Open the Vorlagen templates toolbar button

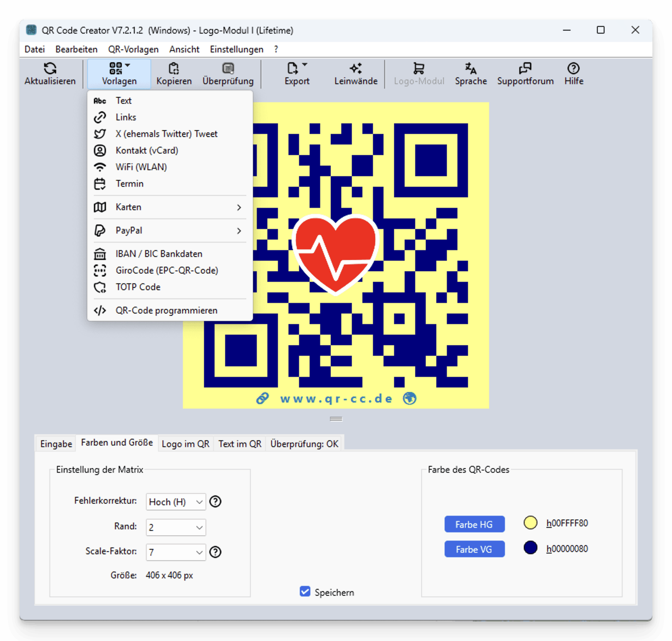(119, 74)
